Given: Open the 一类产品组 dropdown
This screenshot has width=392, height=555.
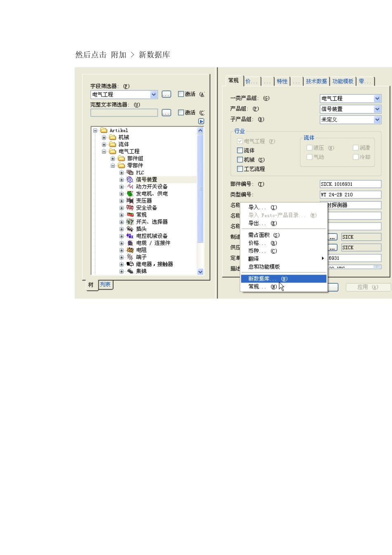Looking at the screenshot, I should pos(377,98).
